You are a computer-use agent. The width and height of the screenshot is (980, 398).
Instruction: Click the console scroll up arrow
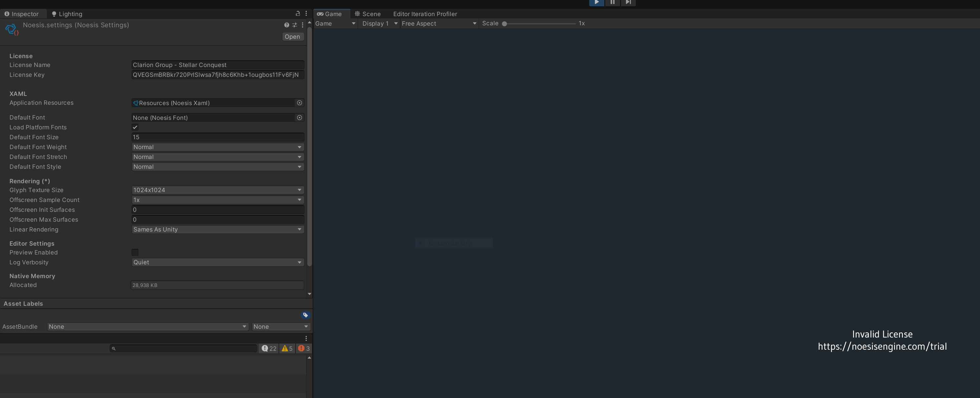[310, 358]
